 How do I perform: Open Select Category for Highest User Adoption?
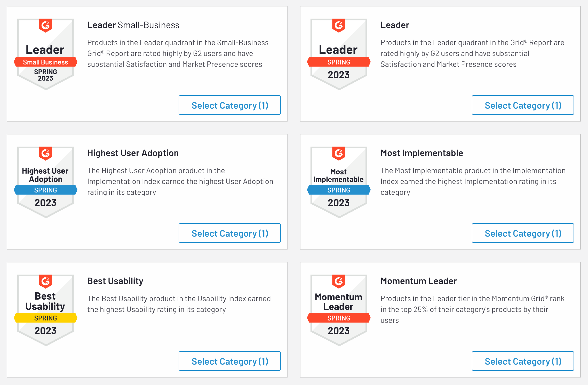(x=229, y=233)
